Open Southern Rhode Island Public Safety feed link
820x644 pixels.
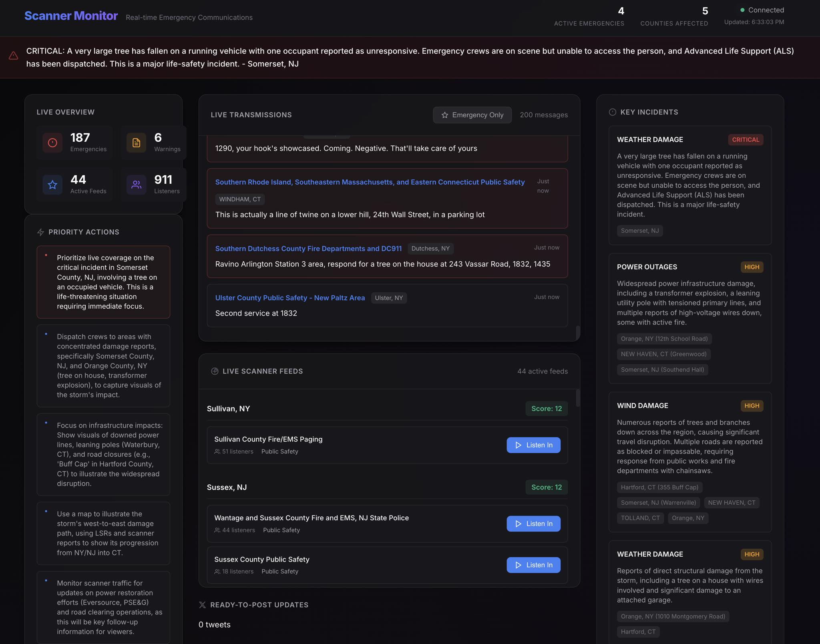point(370,182)
